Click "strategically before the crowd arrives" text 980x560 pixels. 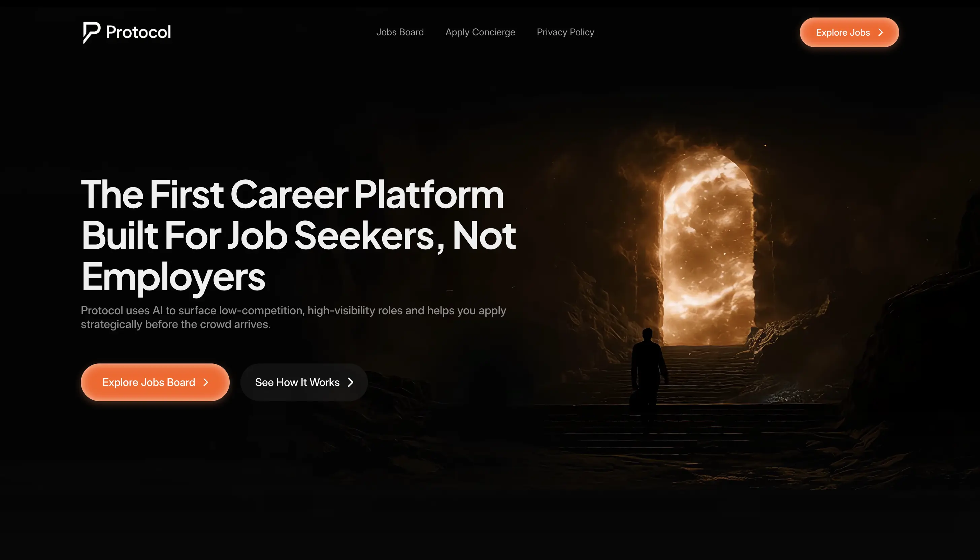pyautogui.click(x=175, y=324)
